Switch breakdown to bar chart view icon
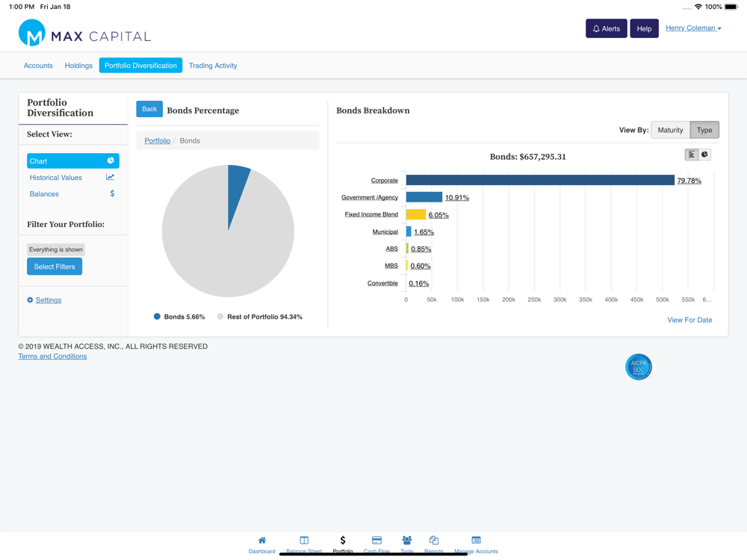This screenshot has height=560, width=747. (x=691, y=155)
